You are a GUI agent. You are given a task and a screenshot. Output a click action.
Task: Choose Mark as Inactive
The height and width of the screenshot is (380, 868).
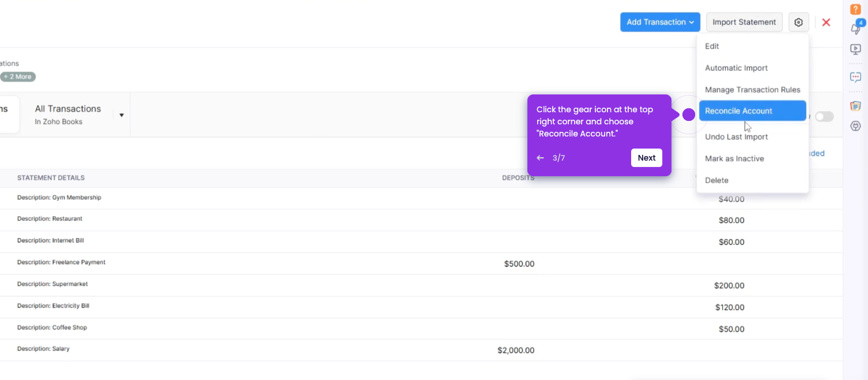(752, 159)
